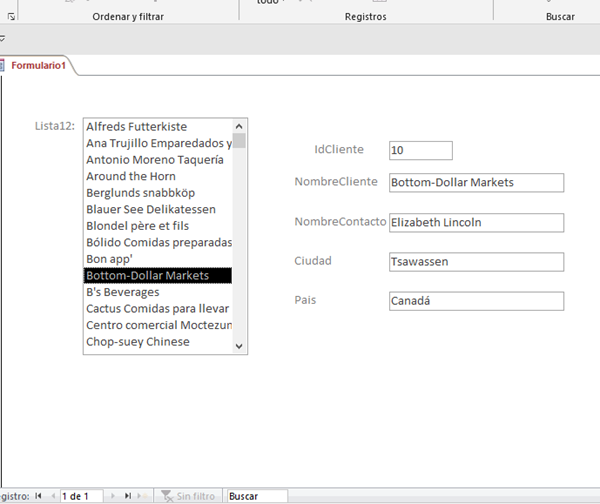Click the Buscar search box in navigation bar
This screenshot has height=504, width=600.
click(x=257, y=496)
